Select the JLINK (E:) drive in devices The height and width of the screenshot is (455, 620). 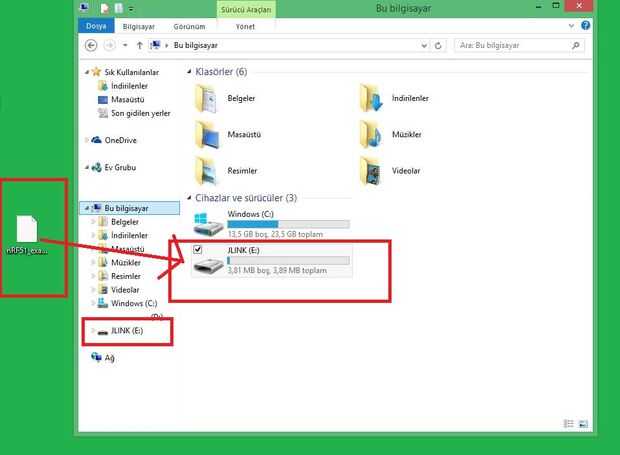click(272, 261)
